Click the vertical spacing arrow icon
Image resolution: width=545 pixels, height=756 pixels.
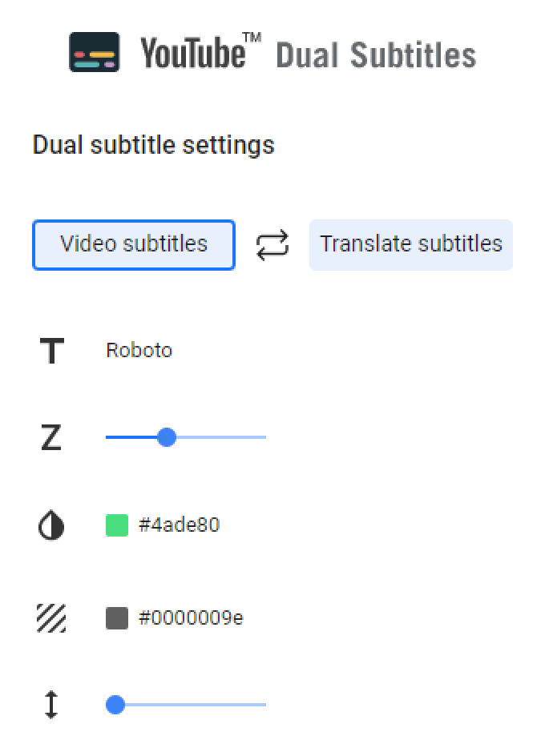[50, 705]
